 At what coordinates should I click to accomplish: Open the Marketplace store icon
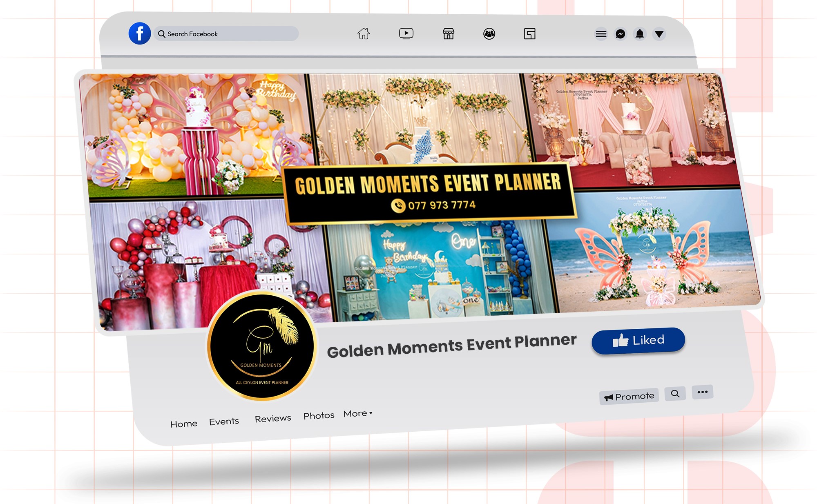point(448,34)
